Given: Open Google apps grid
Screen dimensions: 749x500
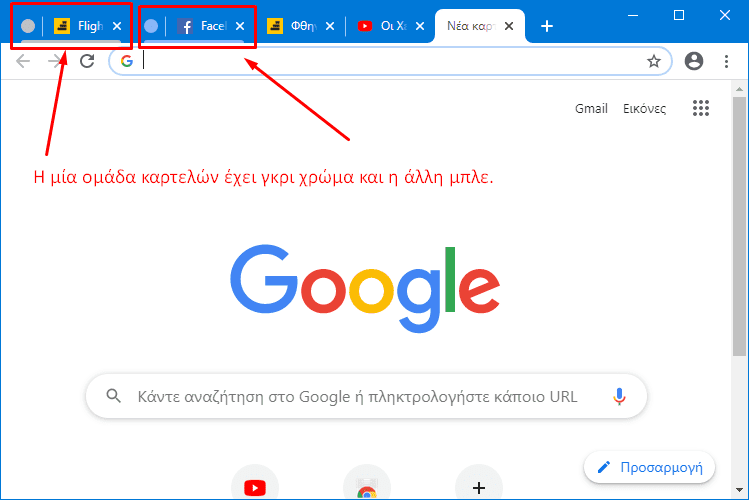Looking at the screenshot, I should click(x=701, y=108).
